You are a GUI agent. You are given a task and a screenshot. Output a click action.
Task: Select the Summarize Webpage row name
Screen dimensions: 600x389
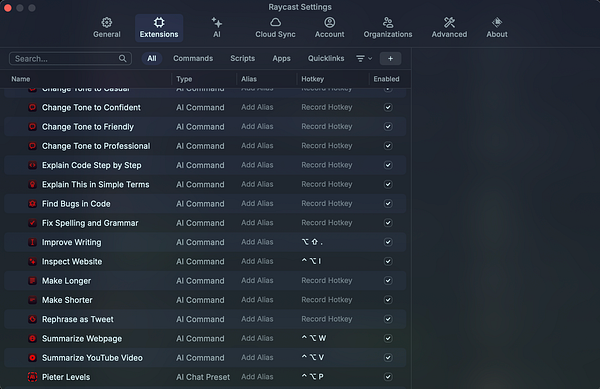click(x=82, y=339)
